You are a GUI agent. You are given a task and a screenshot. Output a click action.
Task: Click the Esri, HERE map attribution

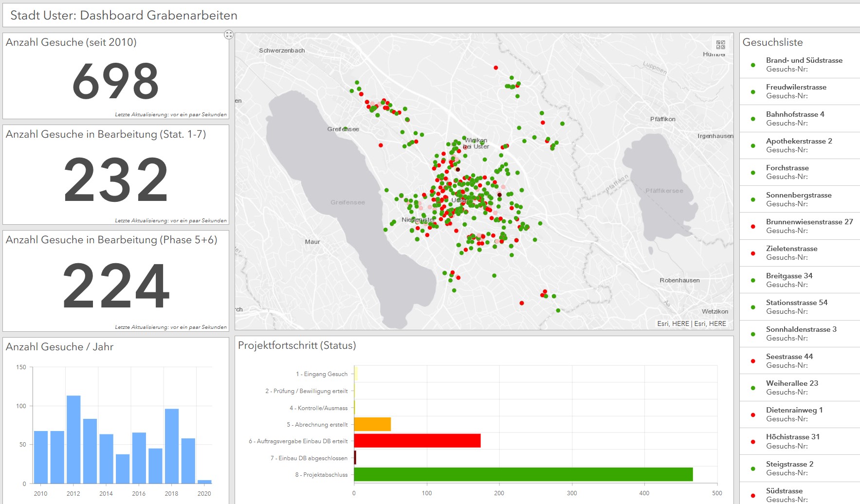click(691, 324)
